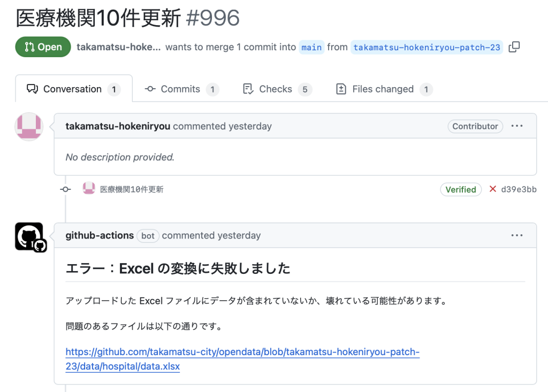Click the 'No description provided.' text
Image resolution: width=548 pixels, height=392 pixels.
120,157
